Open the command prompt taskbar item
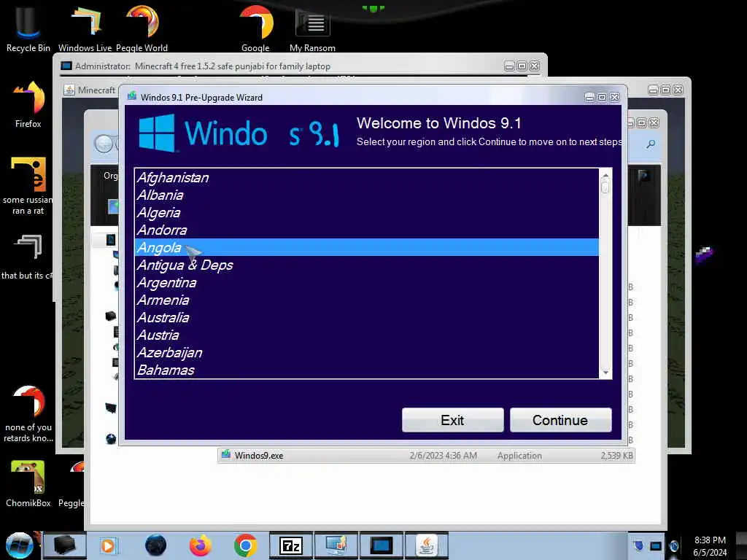 click(x=382, y=545)
